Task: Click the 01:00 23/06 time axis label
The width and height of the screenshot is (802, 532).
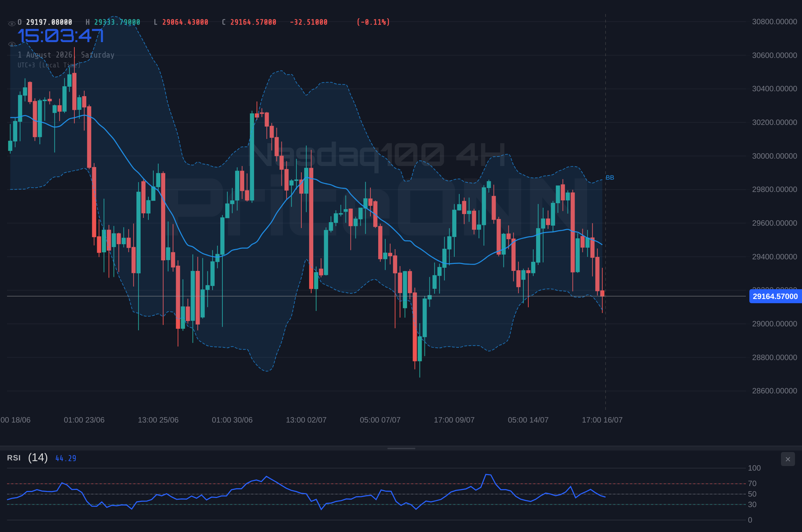Action: (x=84, y=420)
